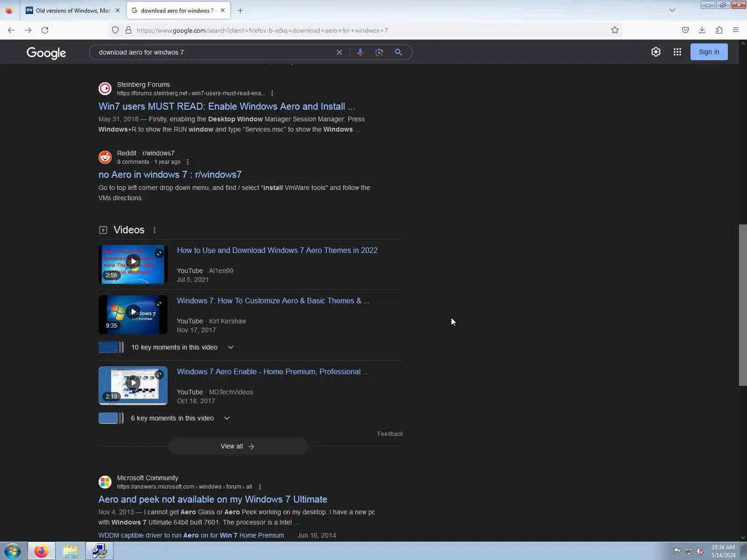View site connection padlock details

click(128, 30)
